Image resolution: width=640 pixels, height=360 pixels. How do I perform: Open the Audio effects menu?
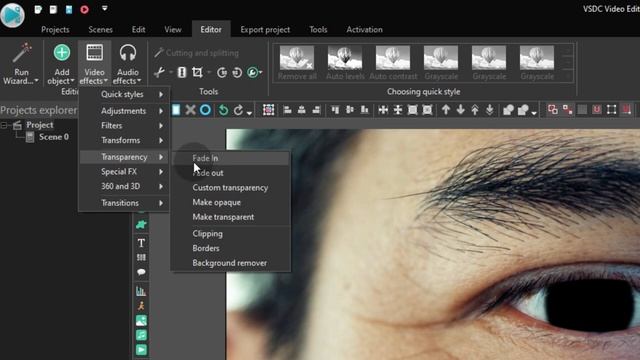click(x=127, y=63)
